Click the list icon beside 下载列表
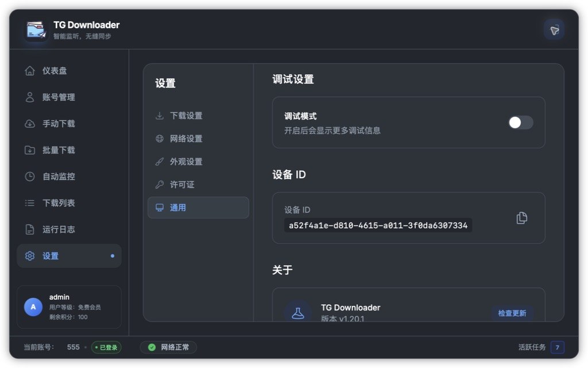588x368 pixels. (30, 203)
